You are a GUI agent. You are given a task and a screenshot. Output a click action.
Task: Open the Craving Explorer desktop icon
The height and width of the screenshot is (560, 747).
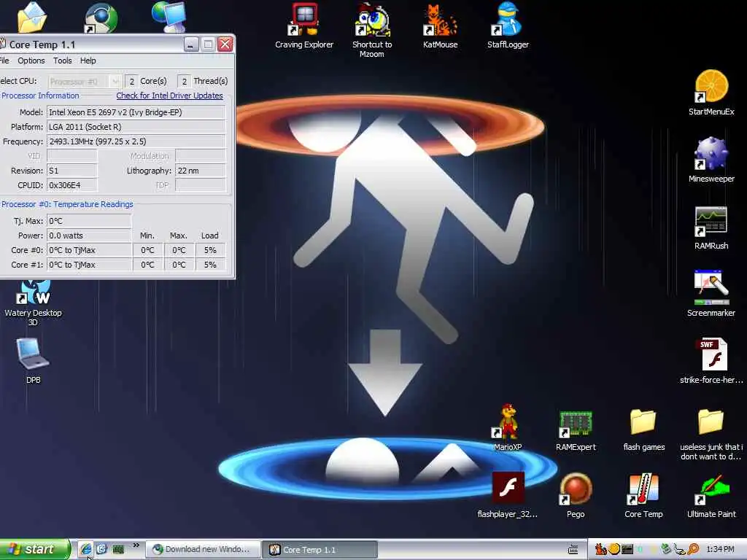tap(304, 20)
